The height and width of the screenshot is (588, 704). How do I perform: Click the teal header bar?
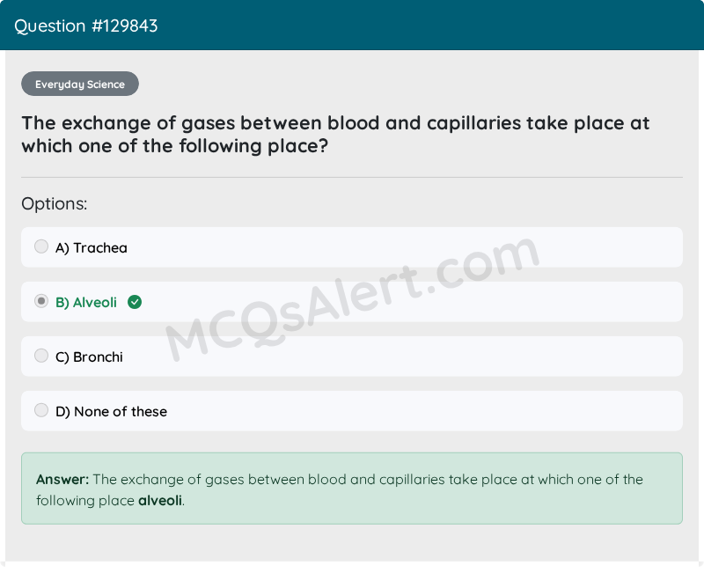352,25
